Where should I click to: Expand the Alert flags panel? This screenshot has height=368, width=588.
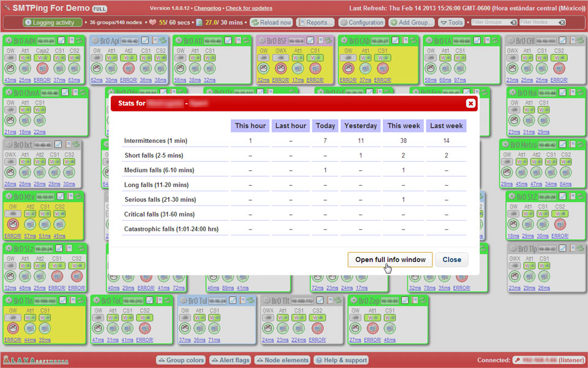tap(230, 360)
